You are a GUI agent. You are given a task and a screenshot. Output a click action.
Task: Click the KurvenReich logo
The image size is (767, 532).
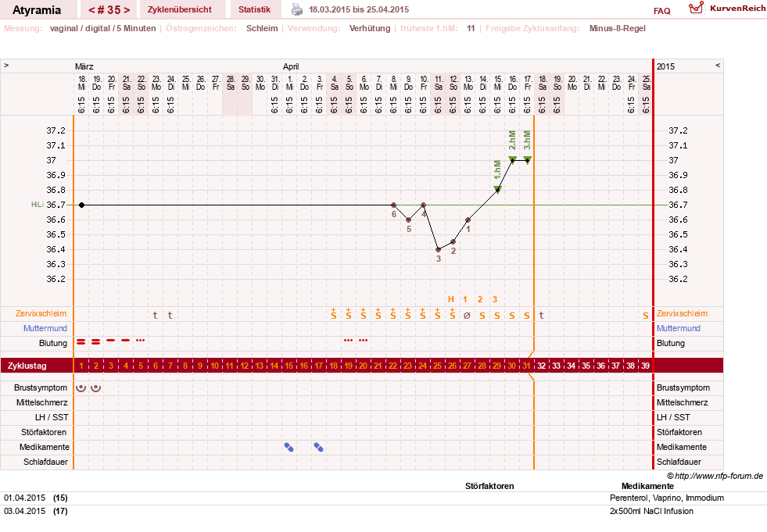click(x=727, y=8)
